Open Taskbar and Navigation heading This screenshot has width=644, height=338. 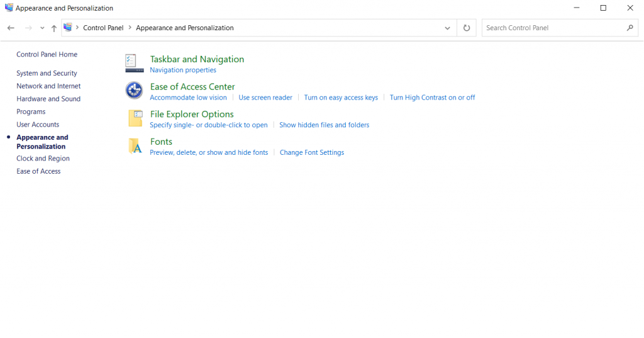[197, 59]
